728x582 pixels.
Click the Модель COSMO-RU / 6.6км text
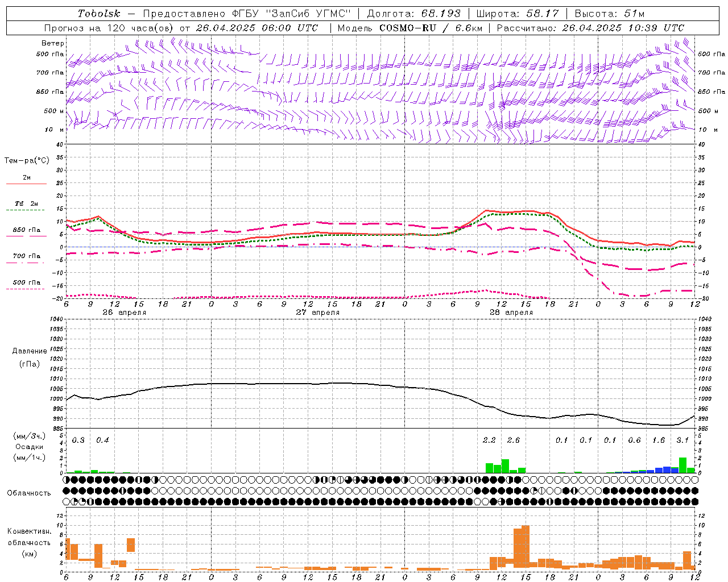coord(410,28)
